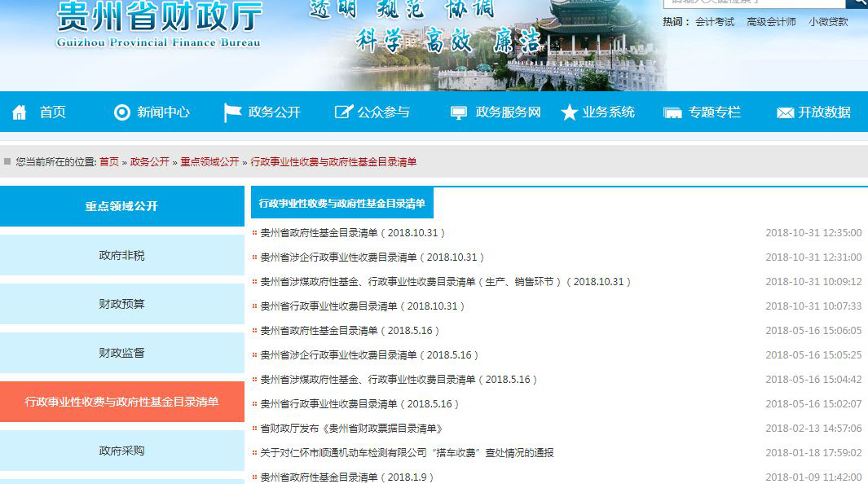Select 政府非税 in the sidebar
868x484 pixels.
[x=122, y=255]
